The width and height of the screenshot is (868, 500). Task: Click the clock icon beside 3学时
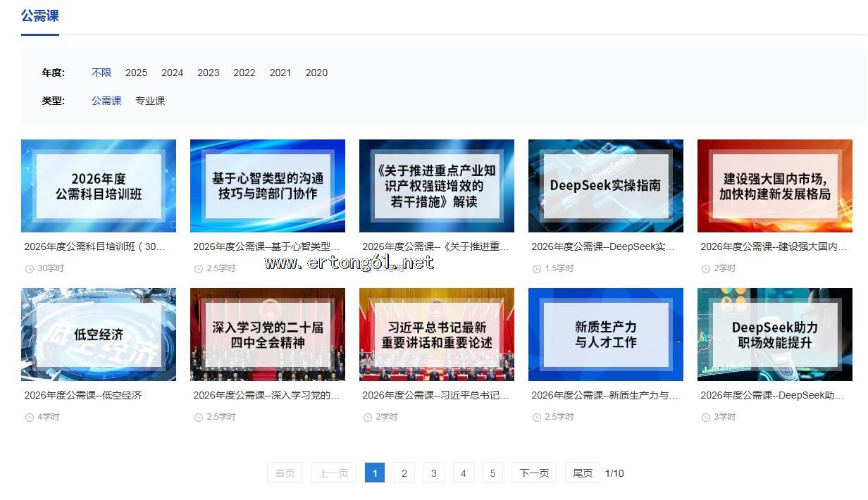[x=706, y=418]
